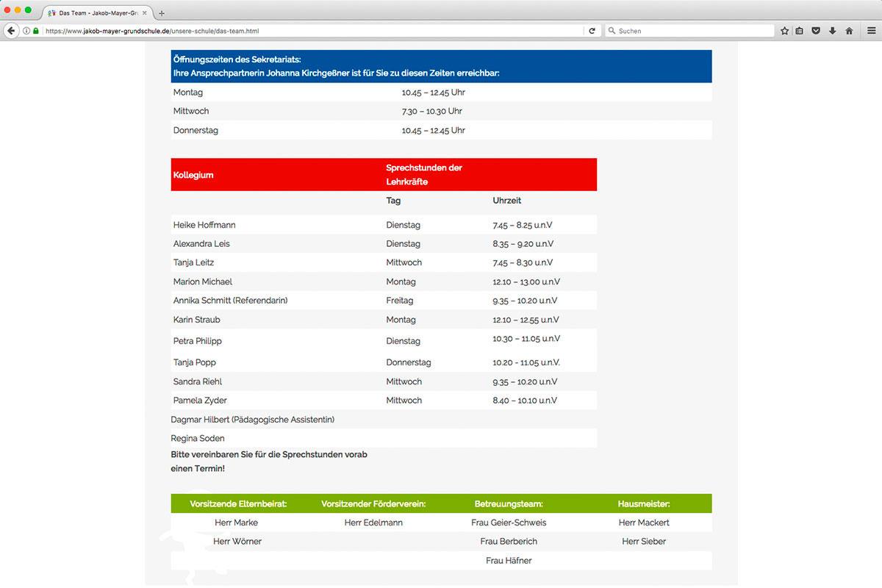Click Annika Schmitt (Referendarin)
882x588 pixels.
pyautogui.click(x=231, y=301)
